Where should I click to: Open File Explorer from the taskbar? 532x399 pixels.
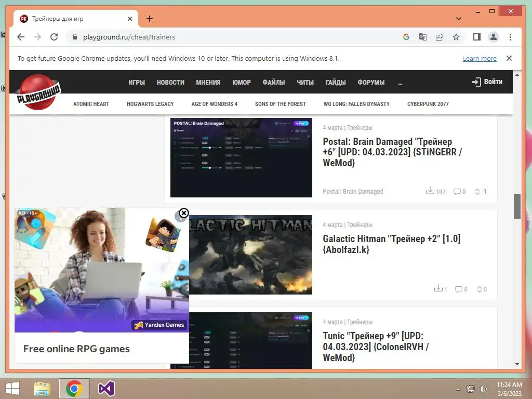click(x=42, y=389)
